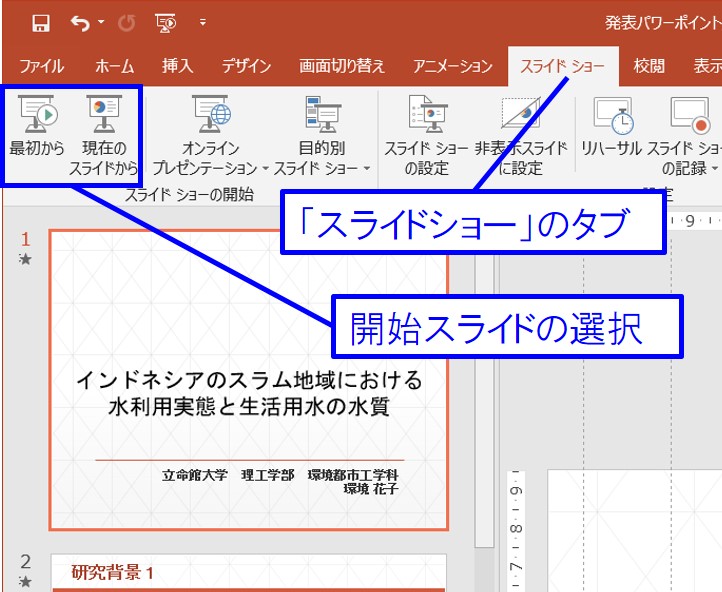The height and width of the screenshot is (592, 722).
Task: Switch to the アニメーション tab
Action: [452, 66]
